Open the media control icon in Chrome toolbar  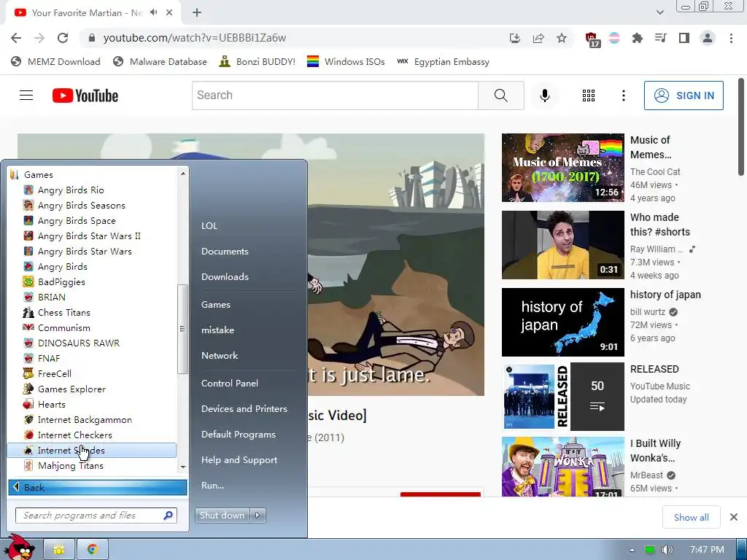pyautogui.click(x=660, y=38)
